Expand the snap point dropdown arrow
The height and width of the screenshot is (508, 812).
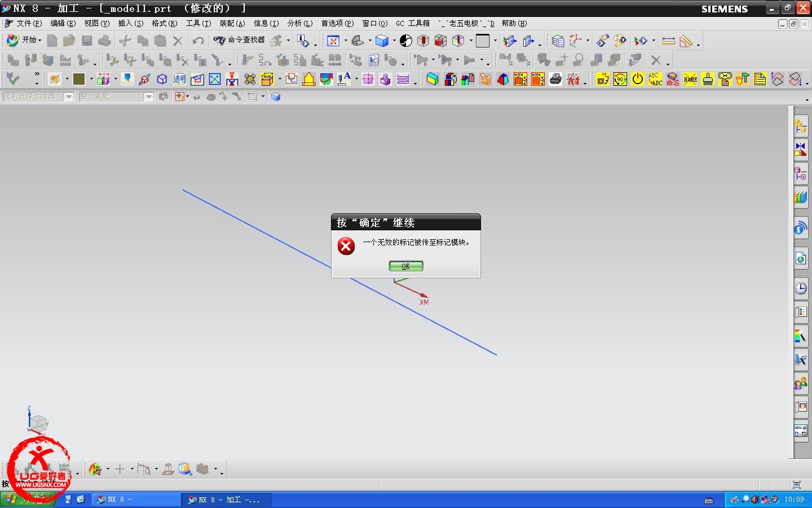point(187,97)
